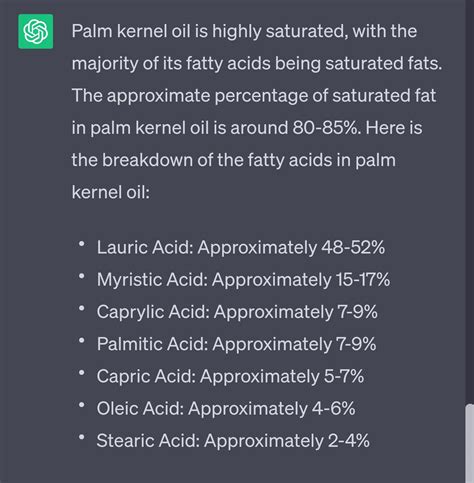
Task: Click the Capric Acid list item text
Action: [230, 376]
